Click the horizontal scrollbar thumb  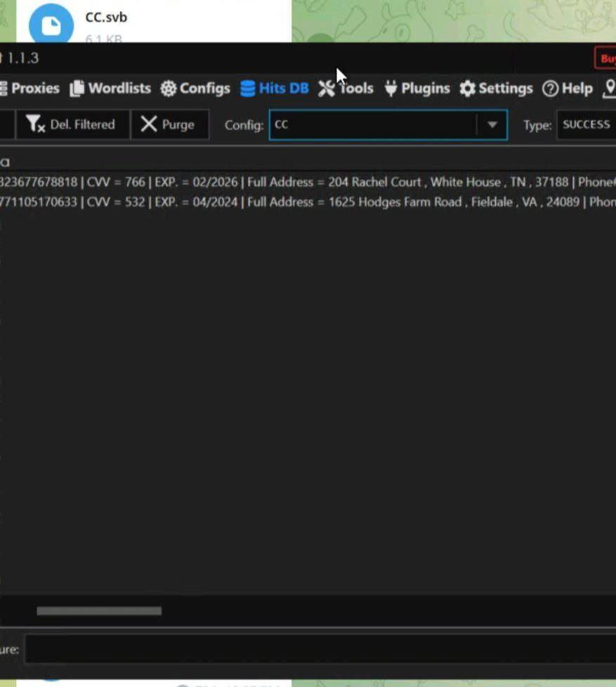[99, 610]
